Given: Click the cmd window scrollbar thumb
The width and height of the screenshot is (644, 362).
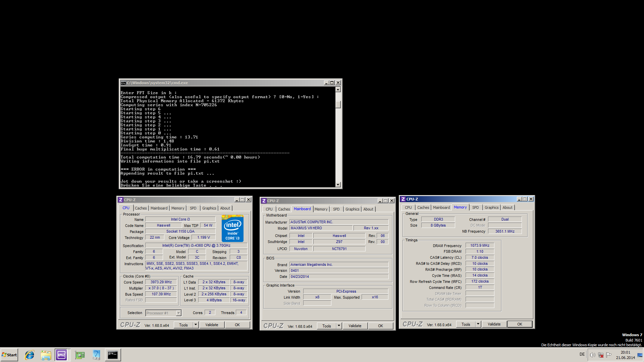Looking at the screenshot, I should tap(338, 104).
